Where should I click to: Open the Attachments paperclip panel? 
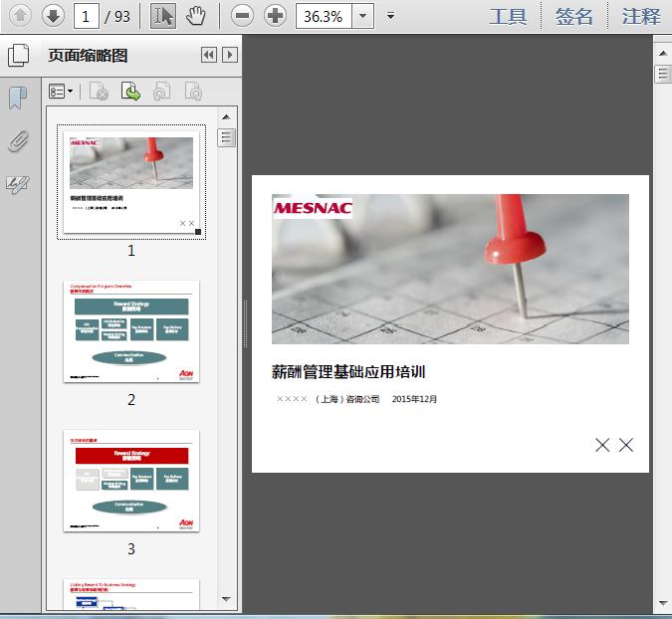pos(18,140)
